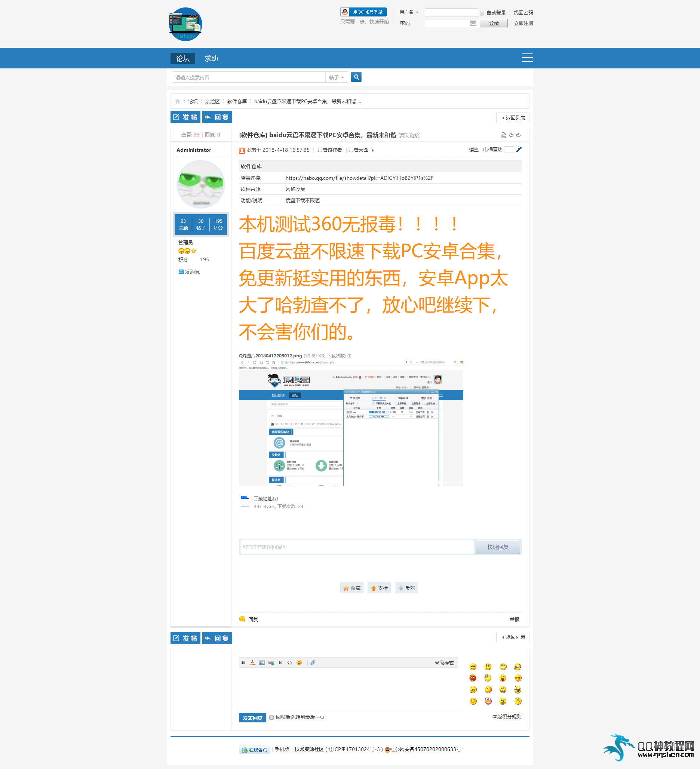Download the 下载地址.txt attachment
The width and height of the screenshot is (700, 769).
click(266, 499)
